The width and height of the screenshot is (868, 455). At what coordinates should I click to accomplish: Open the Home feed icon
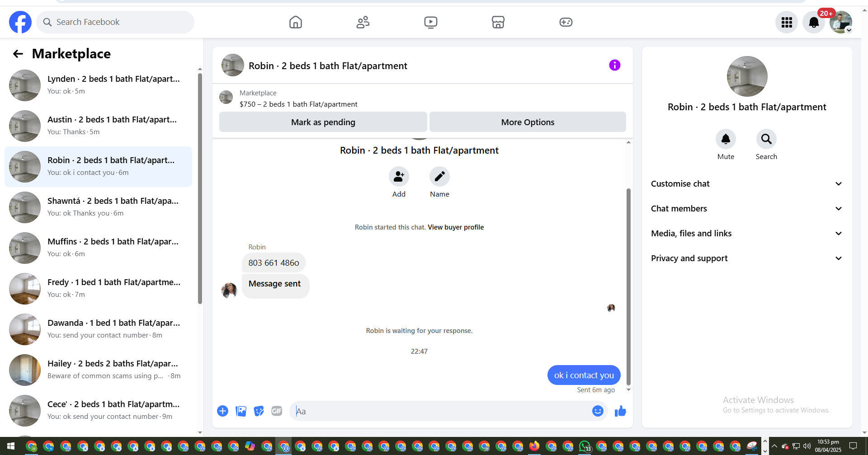pos(296,22)
